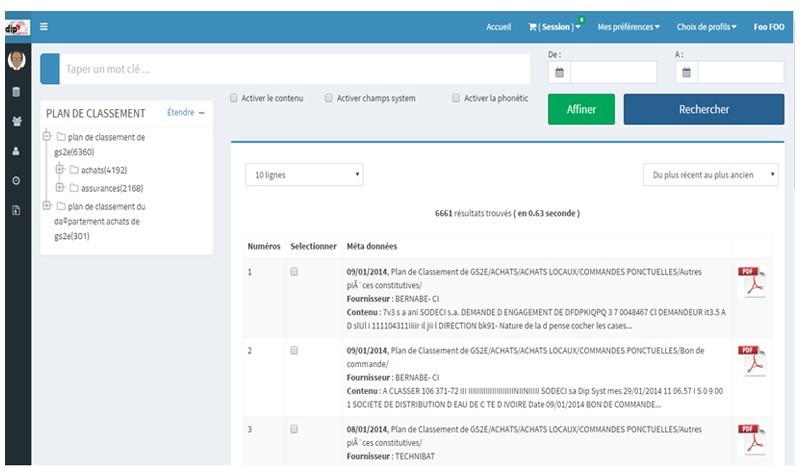This screenshot has width=800, height=468.
Task: Click the Selectionner column header
Action: pyautogui.click(x=313, y=246)
